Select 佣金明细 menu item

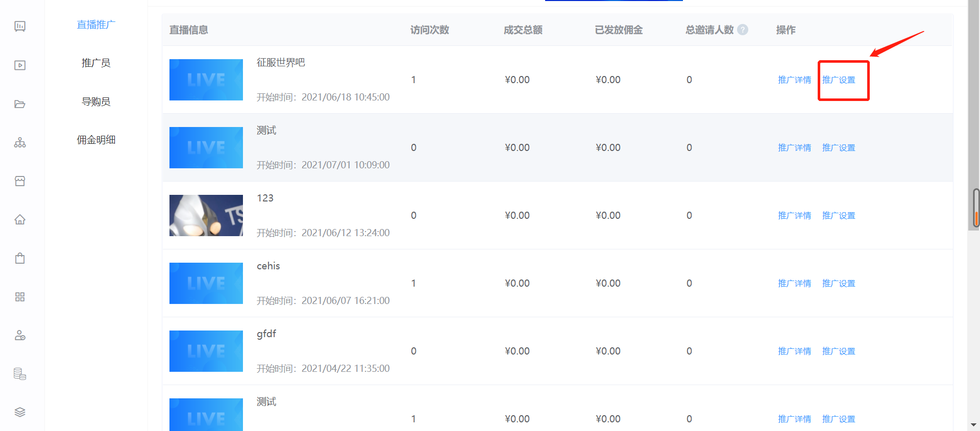[x=96, y=140]
